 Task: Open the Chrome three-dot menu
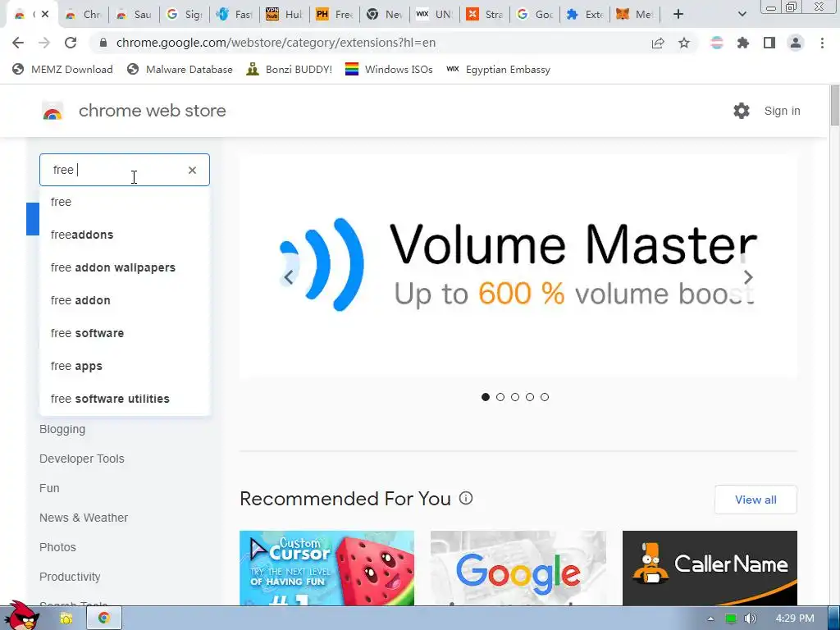pos(822,43)
